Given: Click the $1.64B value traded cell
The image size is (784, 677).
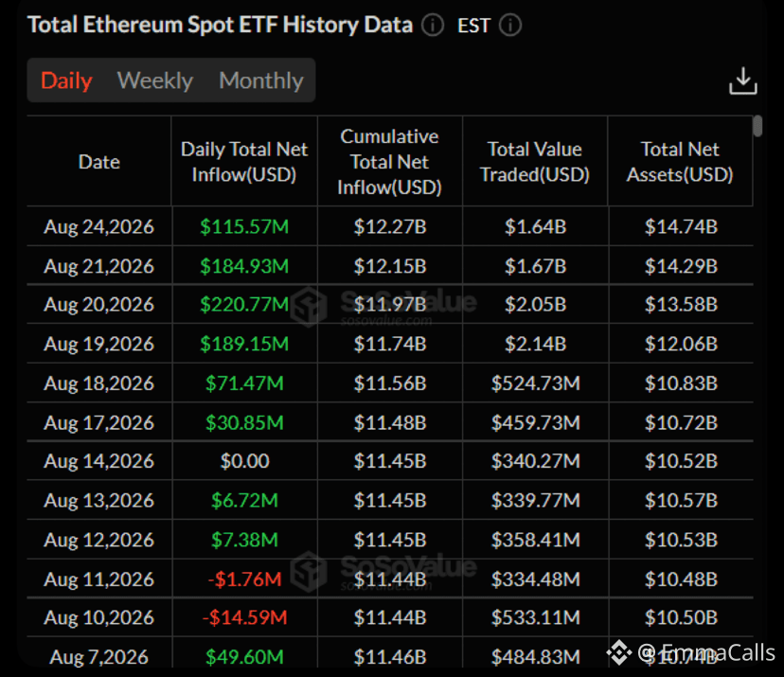Looking at the screenshot, I should 536,226.
